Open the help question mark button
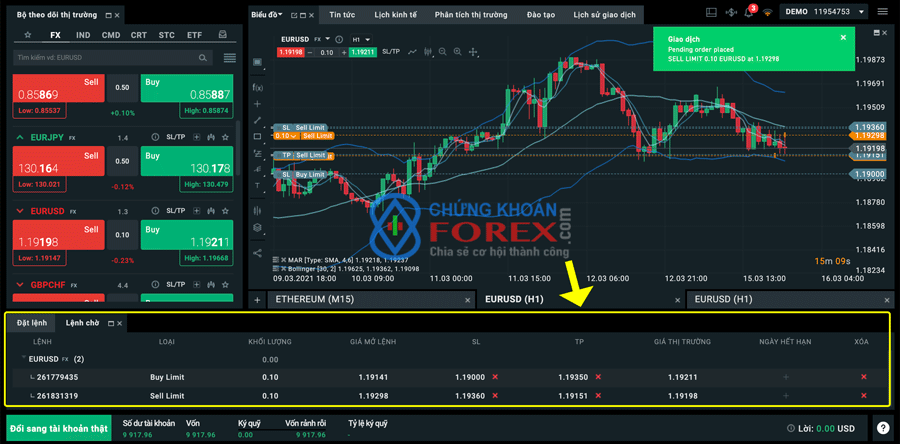The image size is (900, 444). [882, 427]
